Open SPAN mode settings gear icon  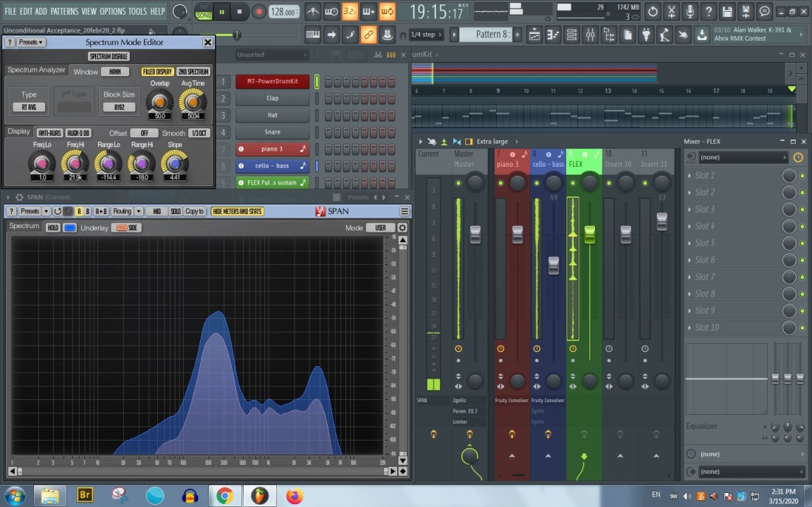tap(402, 227)
